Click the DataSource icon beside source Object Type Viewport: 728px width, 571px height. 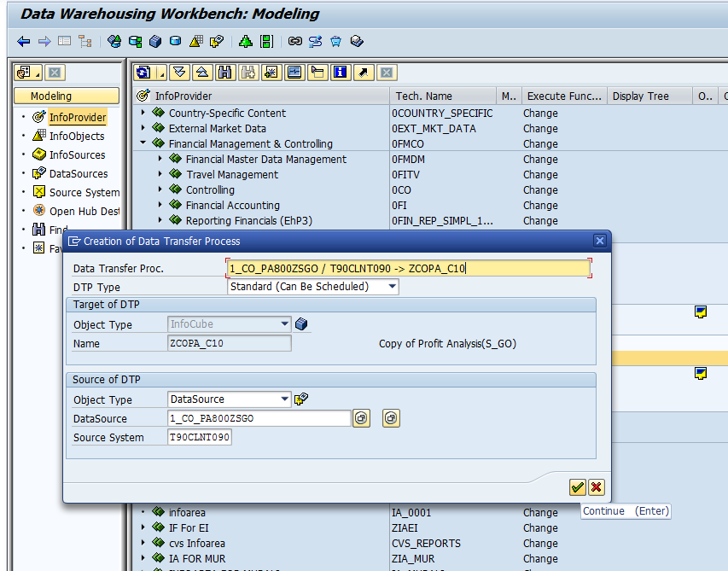[x=301, y=399]
